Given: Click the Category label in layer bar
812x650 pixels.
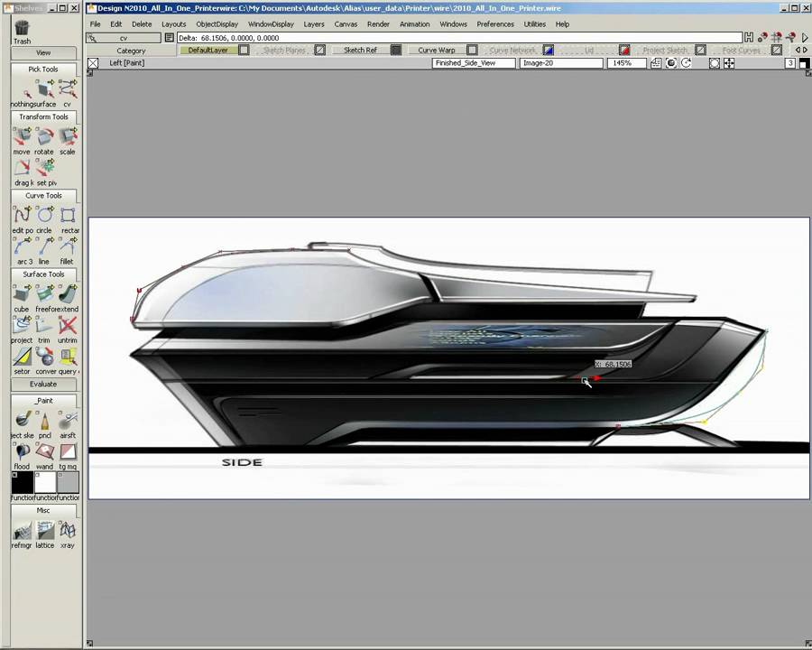Looking at the screenshot, I should click(x=131, y=51).
